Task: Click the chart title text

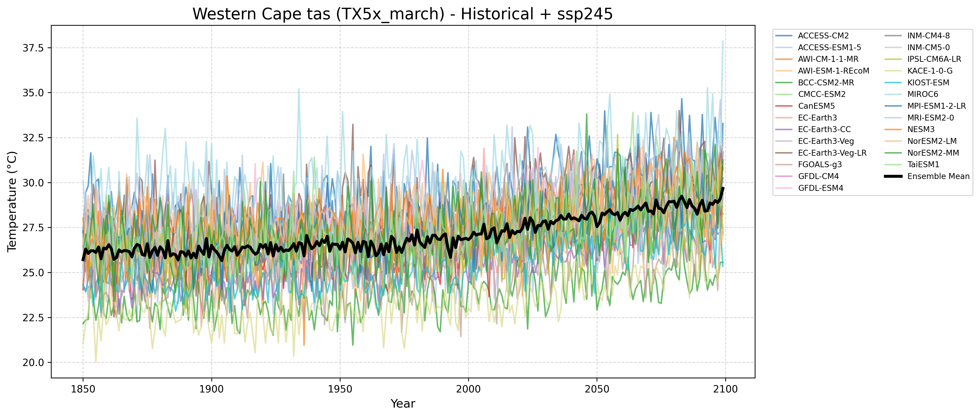Action: coord(402,14)
